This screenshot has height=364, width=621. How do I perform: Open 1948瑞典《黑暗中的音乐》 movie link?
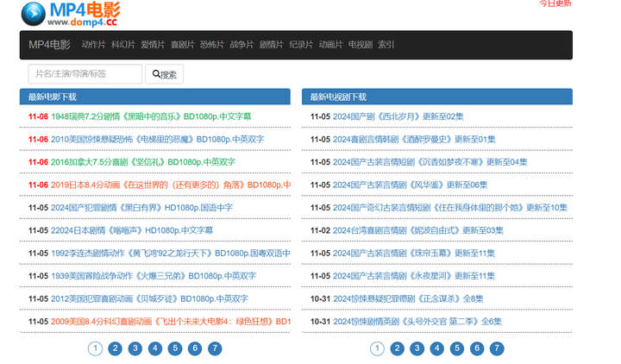tap(151, 116)
